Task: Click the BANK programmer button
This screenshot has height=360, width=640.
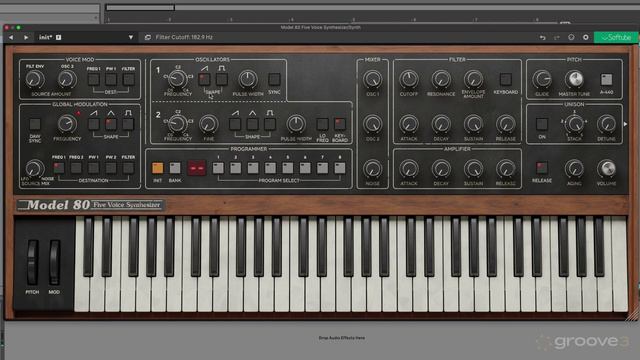Action: (175, 168)
